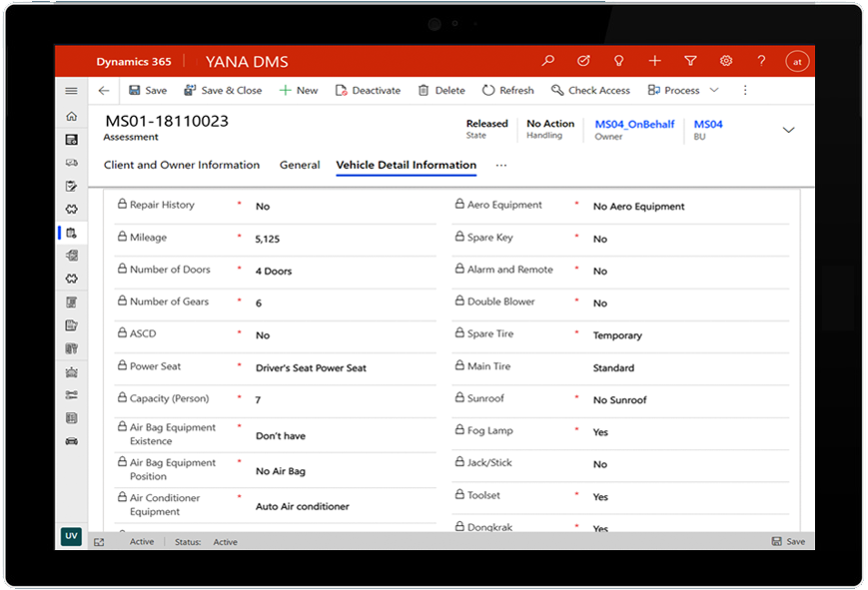Open the help question mark icon

pos(762,61)
